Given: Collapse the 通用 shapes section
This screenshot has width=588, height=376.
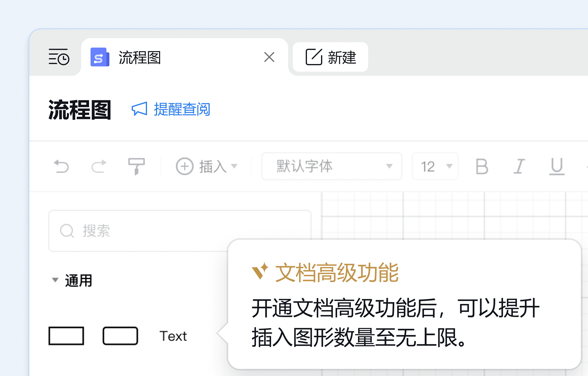Looking at the screenshot, I should tap(55, 280).
